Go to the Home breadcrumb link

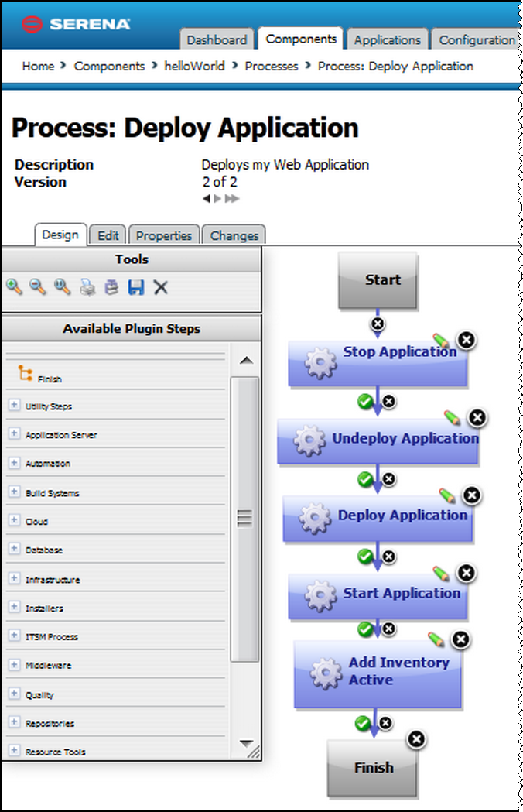click(x=38, y=67)
